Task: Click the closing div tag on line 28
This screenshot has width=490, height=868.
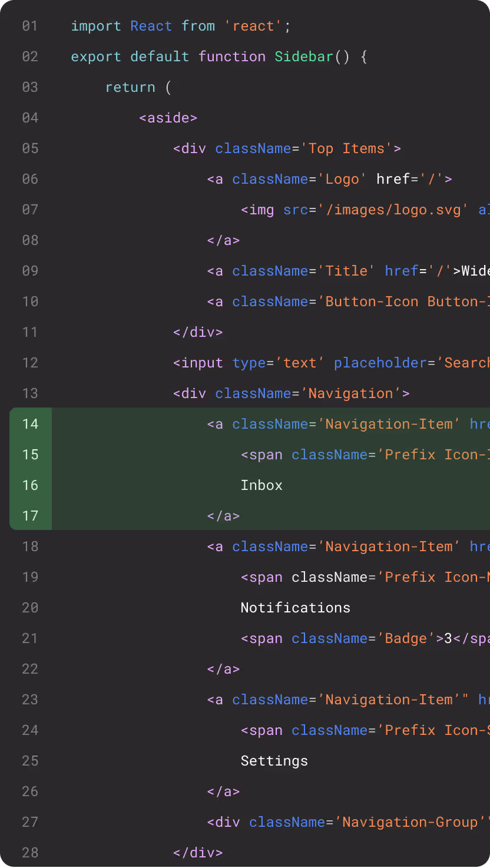Action: (x=198, y=852)
